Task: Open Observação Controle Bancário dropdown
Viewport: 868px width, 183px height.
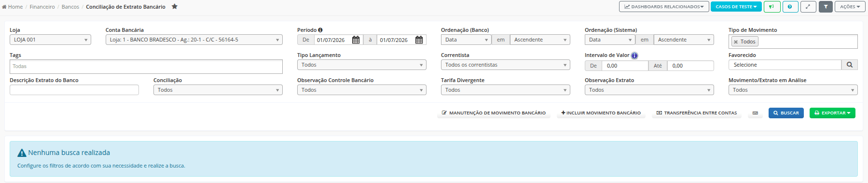Action: pyautogui.click(x=362, y=90)
